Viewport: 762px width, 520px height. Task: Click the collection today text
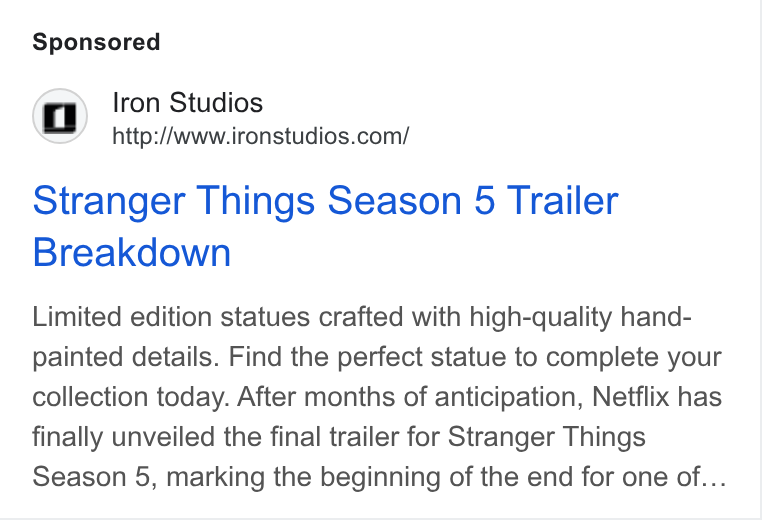(x=130, y=397)
